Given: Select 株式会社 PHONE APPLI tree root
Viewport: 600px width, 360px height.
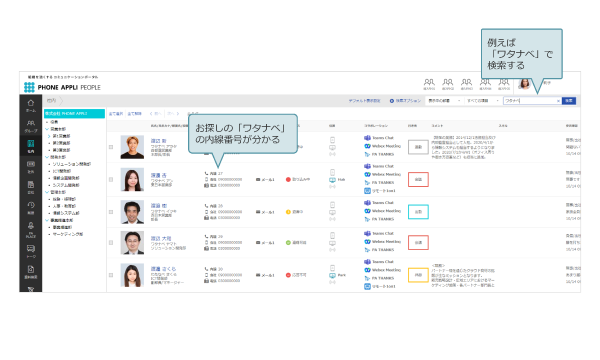Looking at the screenshot, I should pos(74,114).
